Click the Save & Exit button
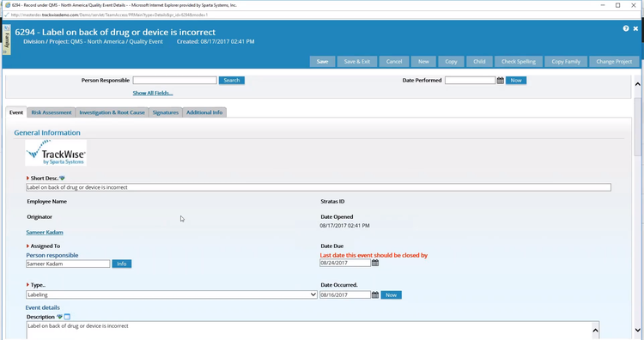Image resolution: width=644 pixels, height=340 pixels. point(357,62)
